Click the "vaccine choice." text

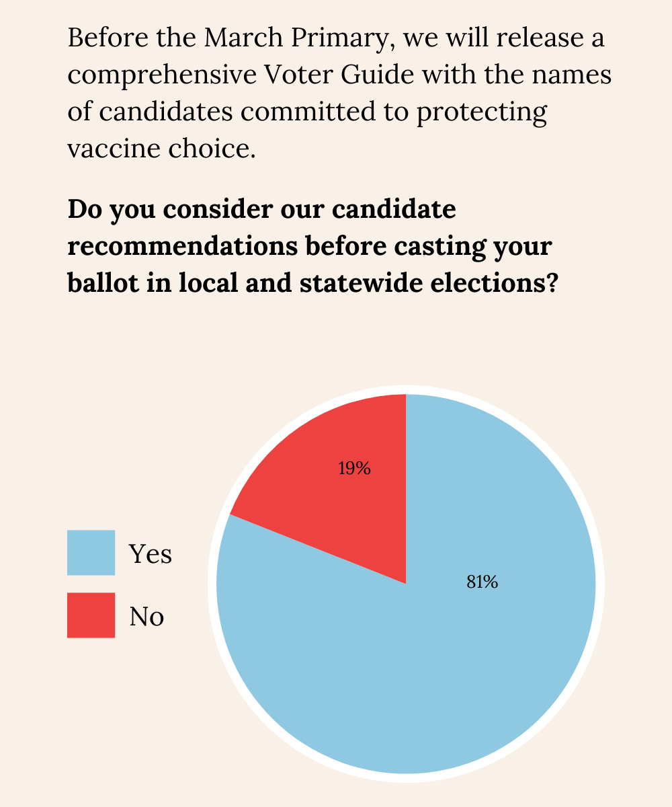[162, 149]
